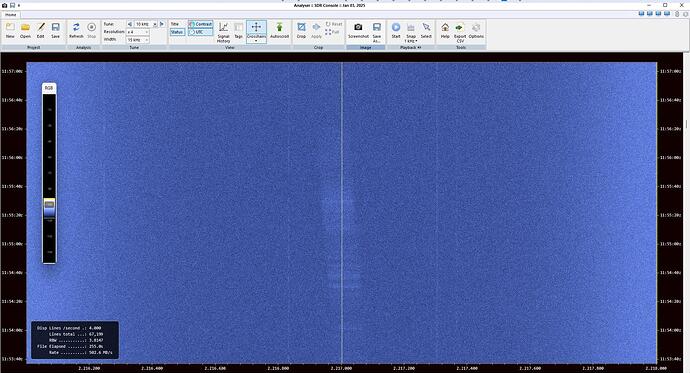690x373 pixels.
Task: Start playback
Action: tap(396, 31)
